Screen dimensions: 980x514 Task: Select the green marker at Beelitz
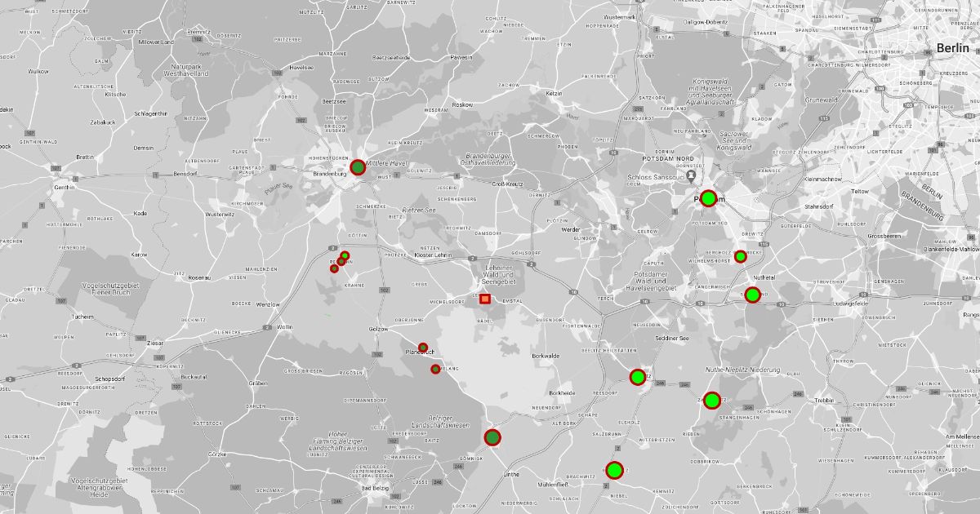[x=638, y=377]
